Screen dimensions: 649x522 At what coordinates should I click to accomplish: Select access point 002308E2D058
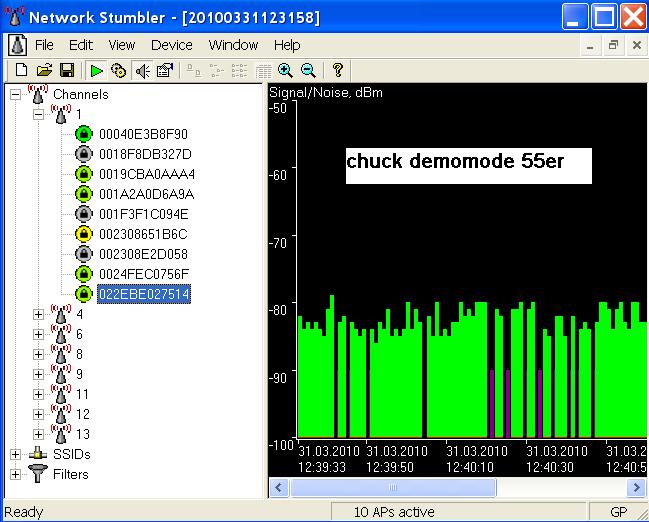(x=143, y=254)
